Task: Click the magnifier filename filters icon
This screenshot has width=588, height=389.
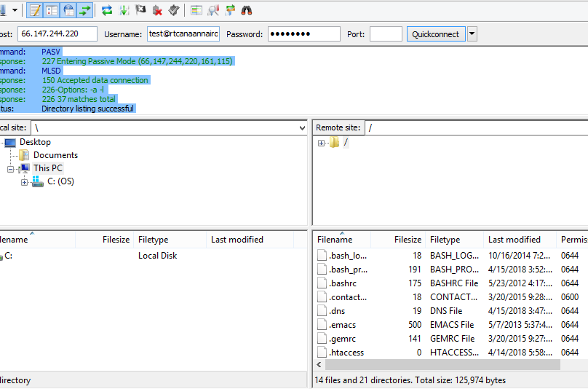Action: (213, 10)
